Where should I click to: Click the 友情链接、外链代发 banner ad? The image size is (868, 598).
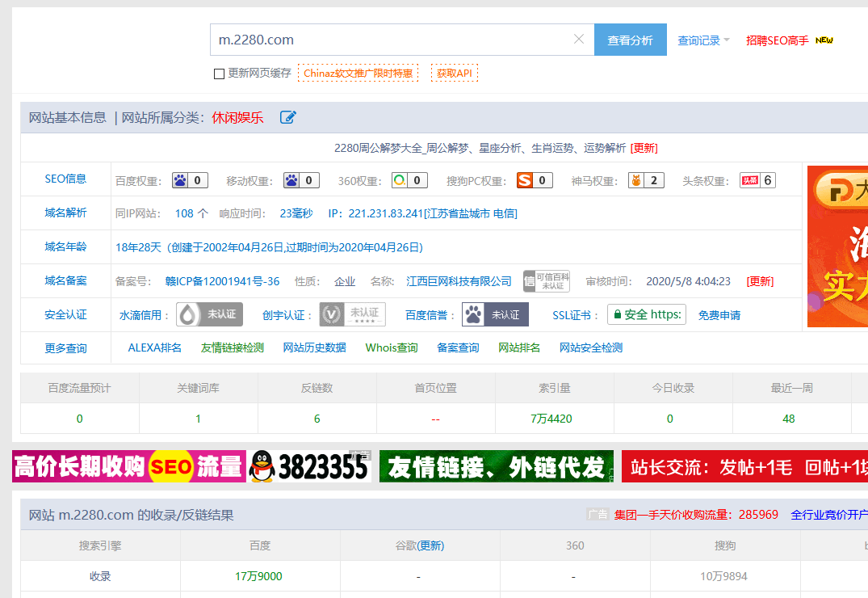tap(497, 466)
